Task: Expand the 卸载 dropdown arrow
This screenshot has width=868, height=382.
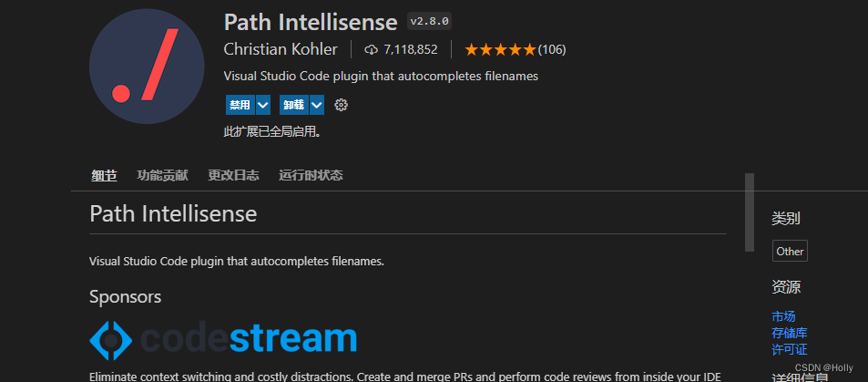Action: pos(317,105)
